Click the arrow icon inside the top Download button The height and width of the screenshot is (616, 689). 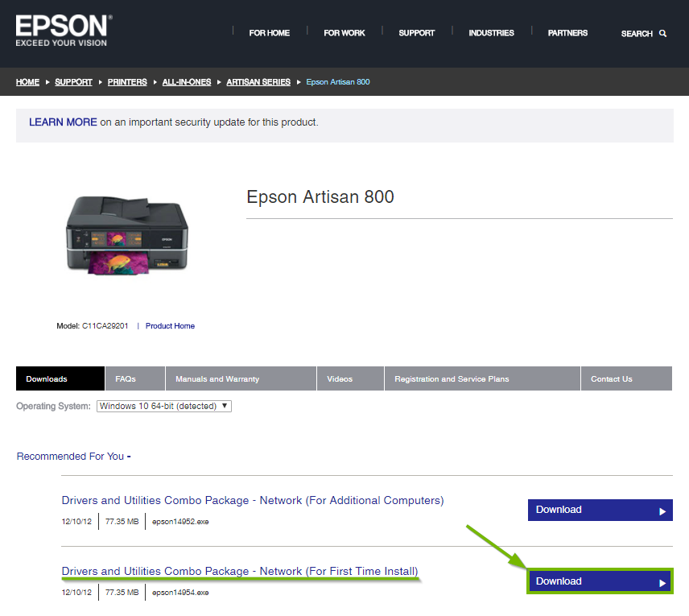click(x=662, y=510)
